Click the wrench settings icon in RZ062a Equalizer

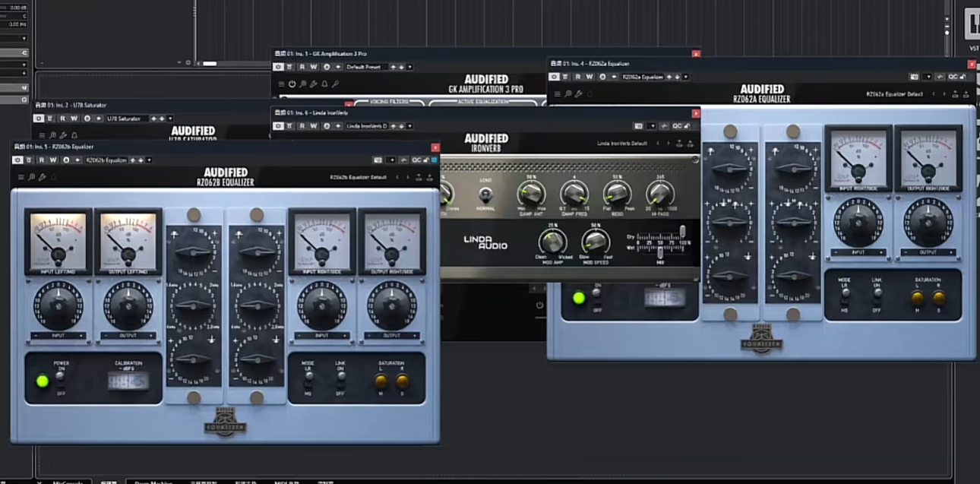point(578,94)
